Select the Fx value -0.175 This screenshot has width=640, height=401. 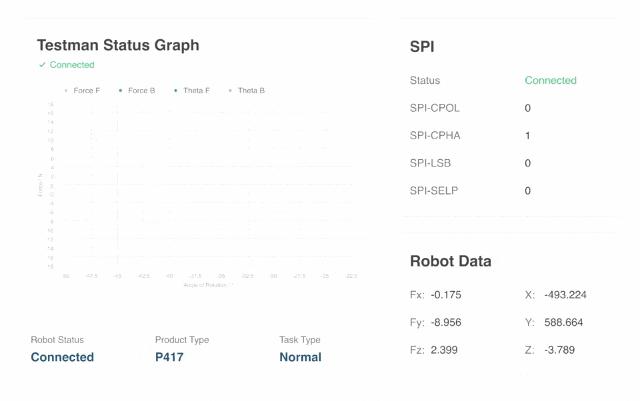(446, 295)
